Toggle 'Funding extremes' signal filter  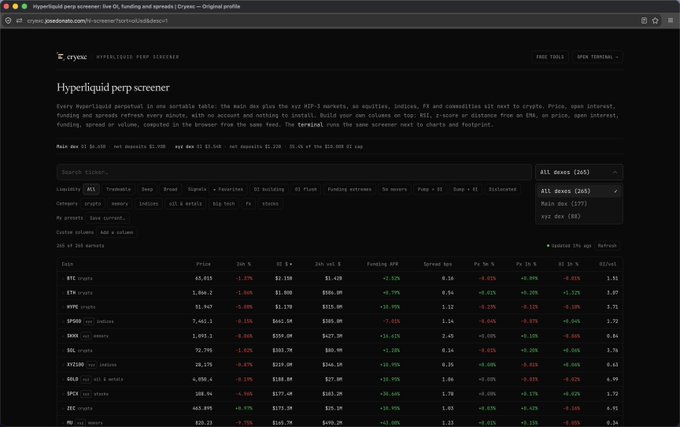tap(350, 189)
